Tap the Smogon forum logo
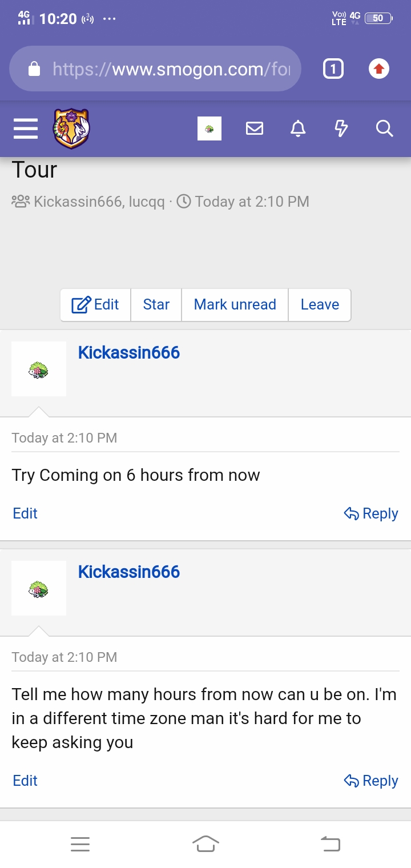The image size is (411, 868). (x=71, y=129)
